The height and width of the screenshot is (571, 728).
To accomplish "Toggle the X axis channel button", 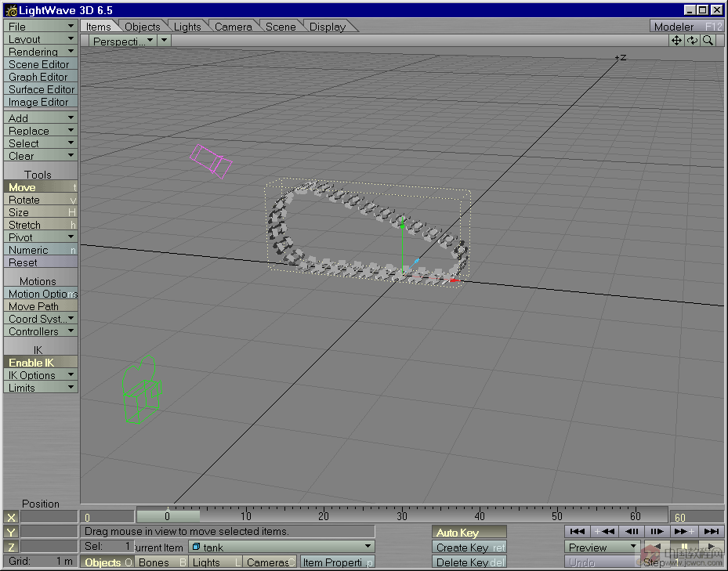I will pos(11,517).
